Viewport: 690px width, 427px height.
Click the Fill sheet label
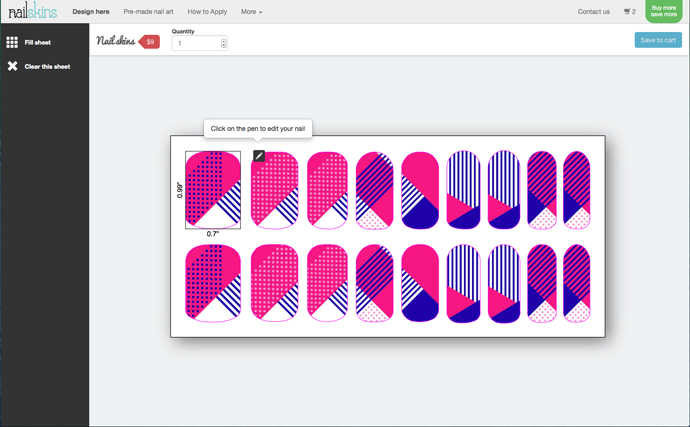(37, 43)
